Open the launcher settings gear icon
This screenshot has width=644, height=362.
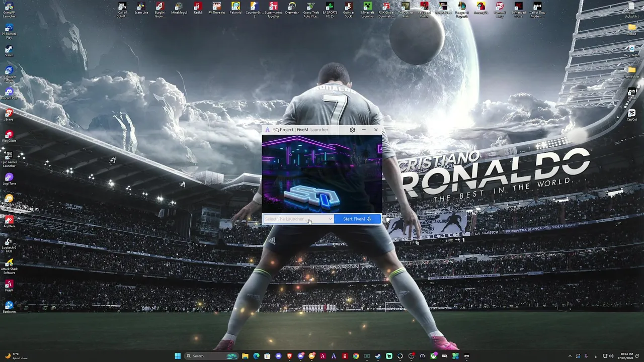[x=352, y=130]
